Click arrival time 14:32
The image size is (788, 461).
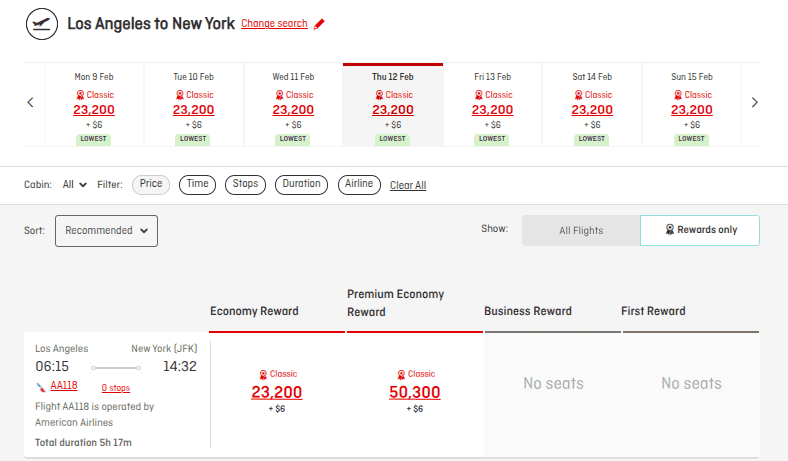pos(179,366)
